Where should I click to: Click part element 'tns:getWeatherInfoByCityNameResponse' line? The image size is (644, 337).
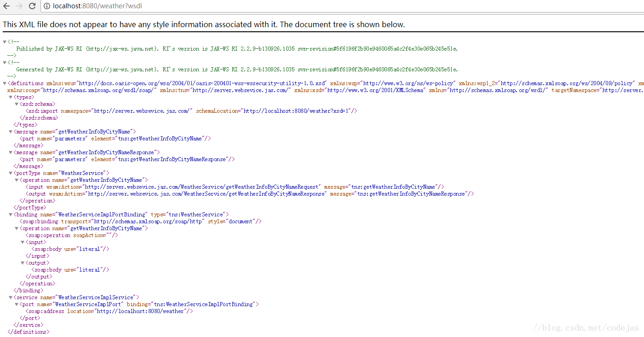127,159
